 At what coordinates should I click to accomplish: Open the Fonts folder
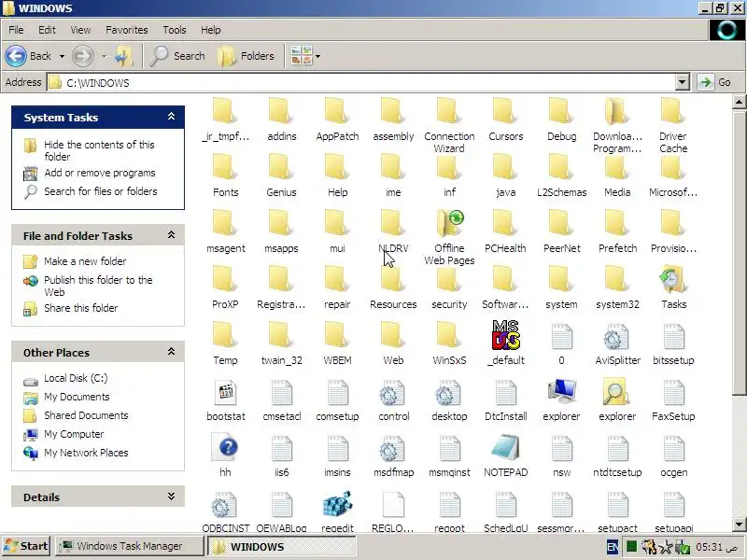tap(225, 168)
